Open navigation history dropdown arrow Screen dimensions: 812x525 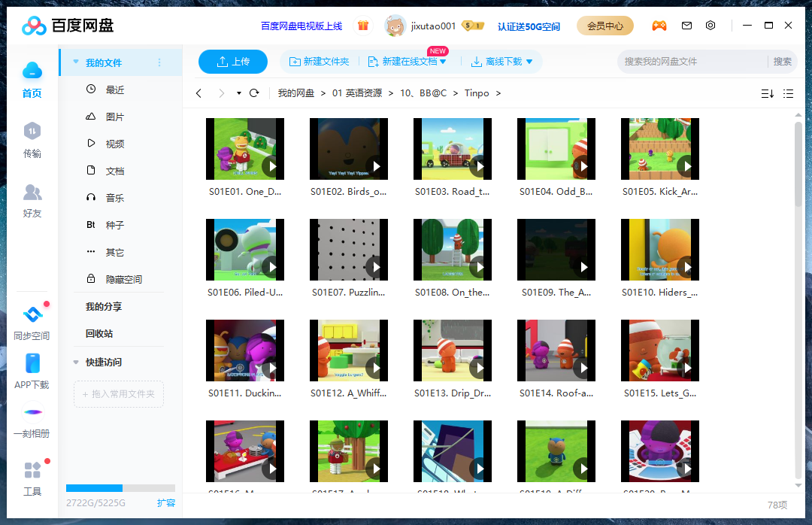(239, 93)
